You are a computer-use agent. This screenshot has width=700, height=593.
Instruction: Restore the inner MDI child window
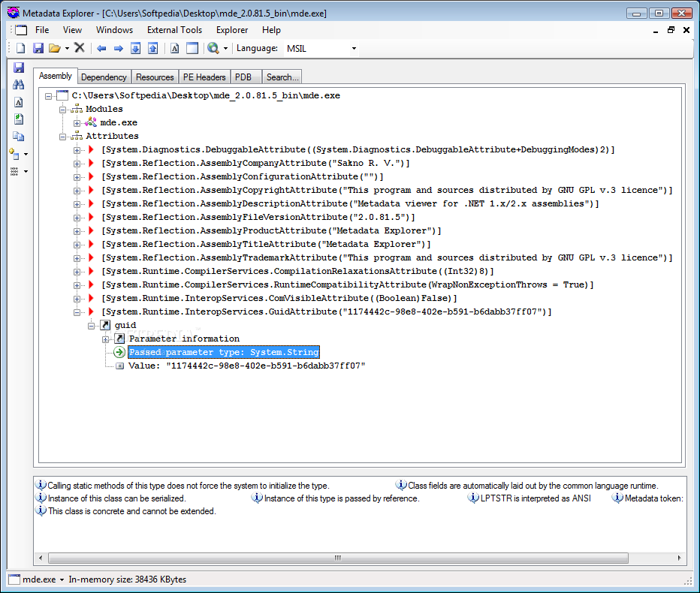[x=671, y=30]
